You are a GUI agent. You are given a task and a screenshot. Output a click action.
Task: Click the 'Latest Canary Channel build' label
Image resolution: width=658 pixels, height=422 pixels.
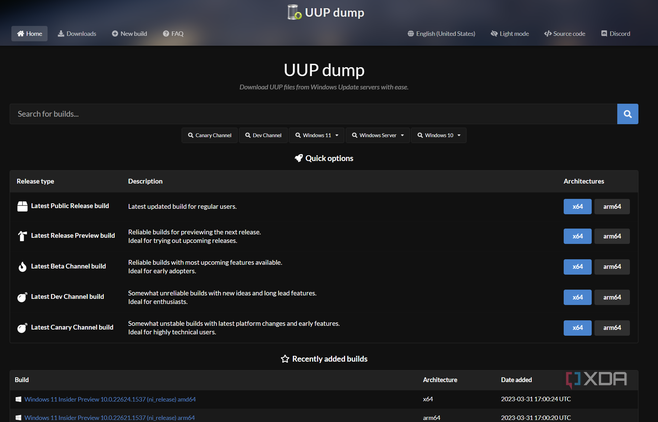pyautogui.click(x=72, y=328)
